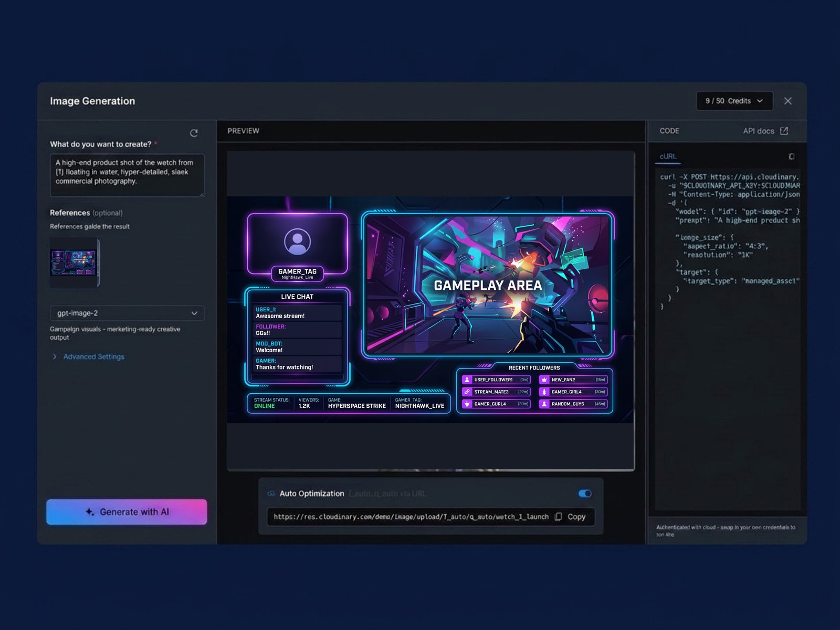The height and width of the screenshot is (630, 840).
Task: Click the PREVIEW panel header
Action: pos(243,131)
